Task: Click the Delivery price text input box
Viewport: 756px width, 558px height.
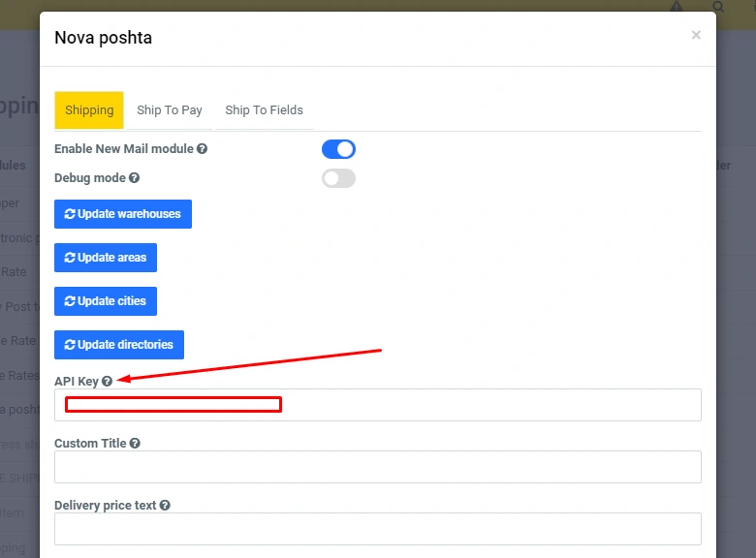Action: pos(378,529)
